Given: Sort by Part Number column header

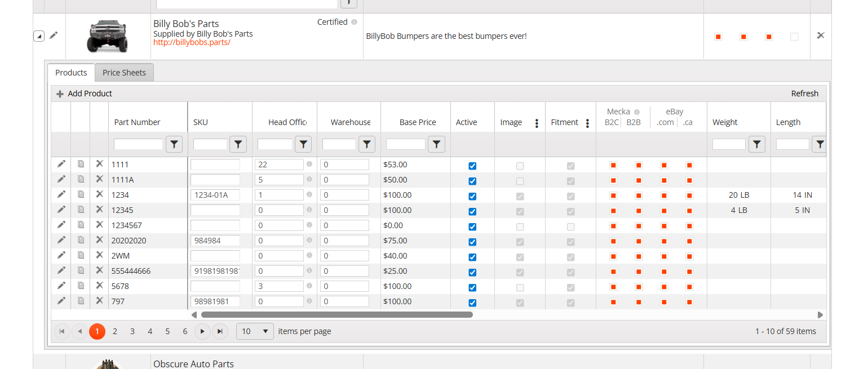Looking at the screenshot, I should click(137, 122).
